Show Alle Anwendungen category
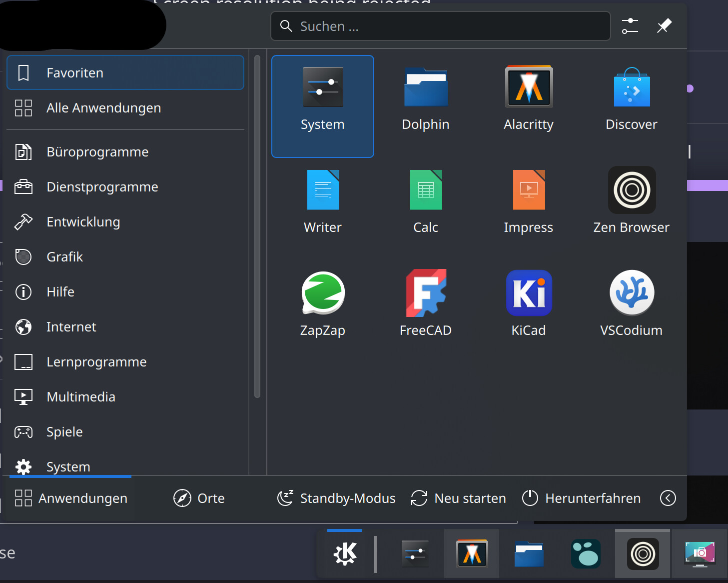 click(x=125, y=107)
